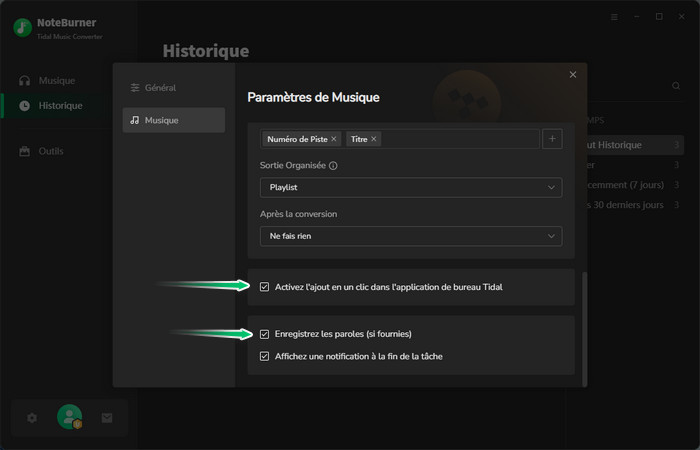This screenshot has width=700, height=450.
Task: Toggle the end-of-task notification checkbox
Action: (264, 356)
